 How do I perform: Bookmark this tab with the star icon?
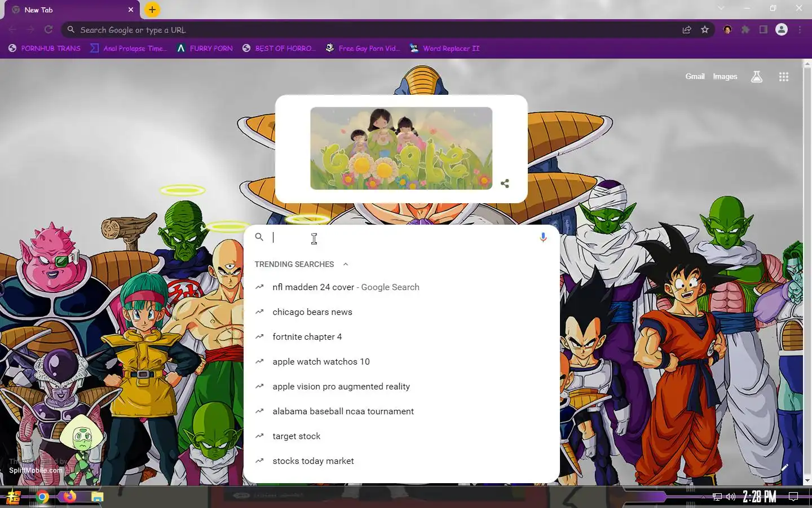pyautogui.click(x=705, y=30)
